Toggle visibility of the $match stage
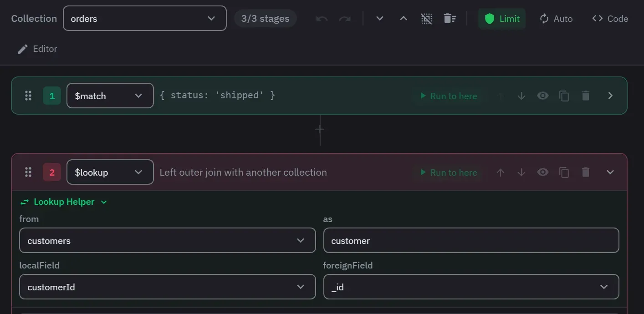This screenshot has height=314, width=644. pos(542,96)
